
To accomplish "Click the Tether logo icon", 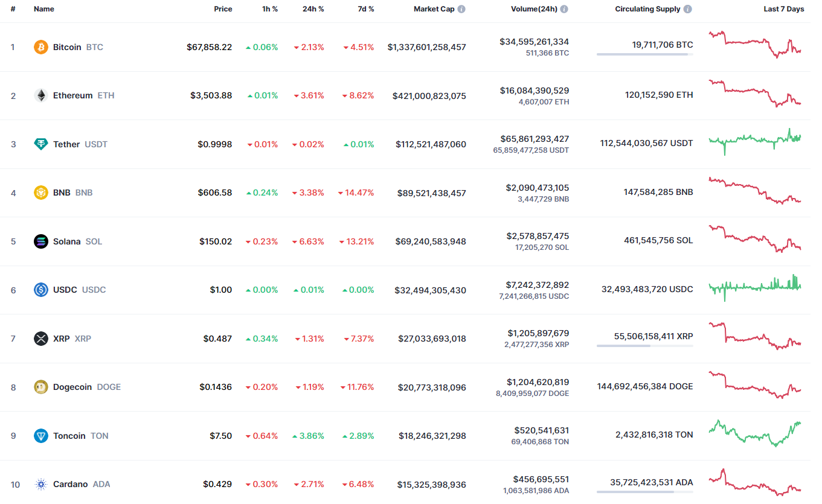I will point(41,144).
